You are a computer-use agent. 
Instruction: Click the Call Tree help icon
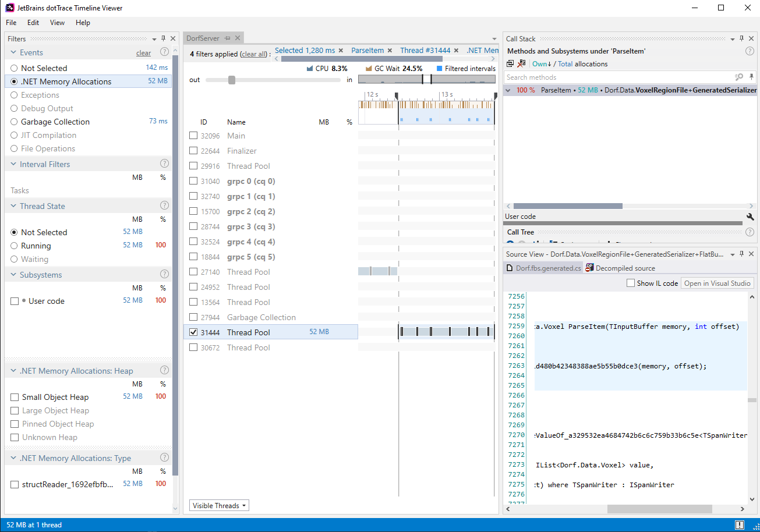(x=750, y=232)
